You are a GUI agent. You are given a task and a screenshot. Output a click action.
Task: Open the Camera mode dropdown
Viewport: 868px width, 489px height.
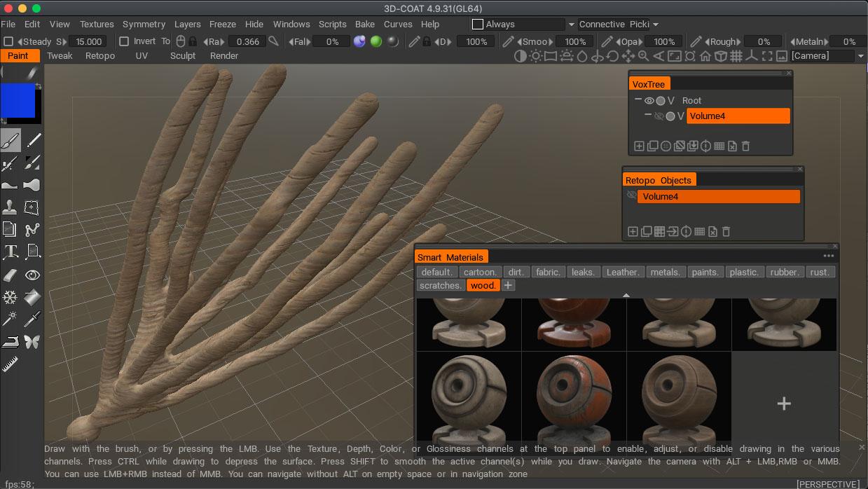[x=861, y=56]
